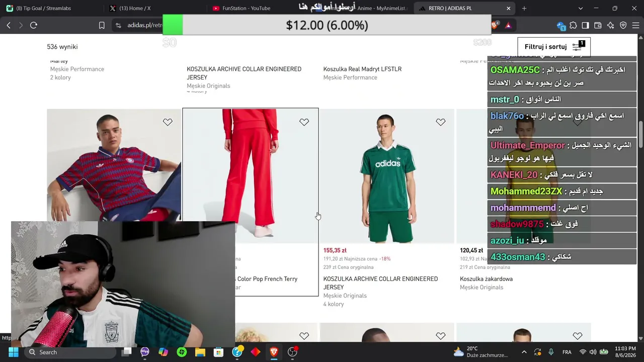Click the 2 kolory text under Marley
The image size is (644, 362).
click(60, 77)
